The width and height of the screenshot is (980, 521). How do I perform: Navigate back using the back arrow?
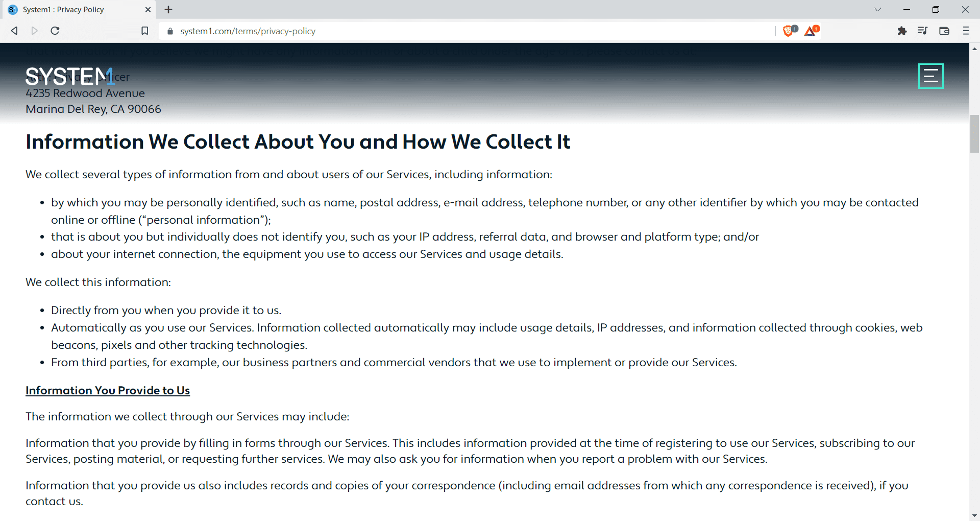(x=14, y=31)
